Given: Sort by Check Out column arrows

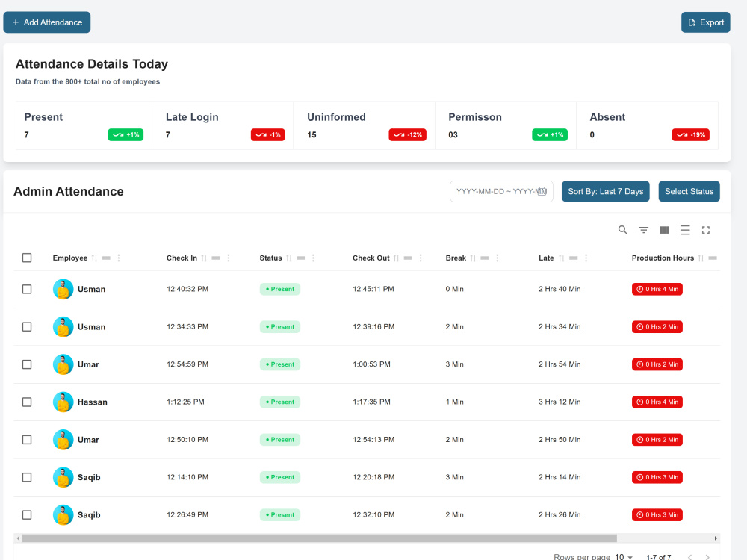Looking at the screenshot, I should coord(397,258).
